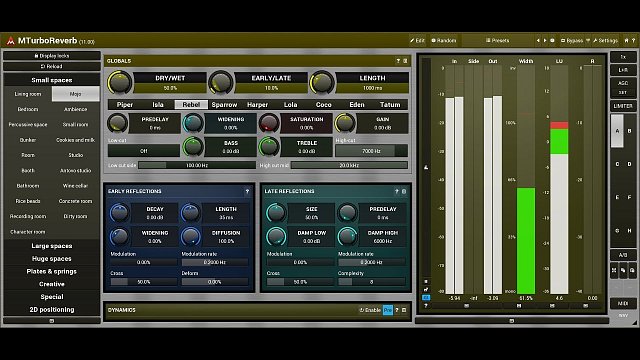Screen dimensions: 640x360
Task: Open meter help question mark
Action: [426, 305]
